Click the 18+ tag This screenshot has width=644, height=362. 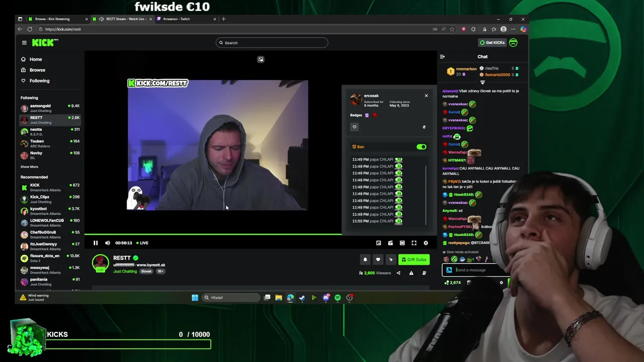click(x=160, y=271)
